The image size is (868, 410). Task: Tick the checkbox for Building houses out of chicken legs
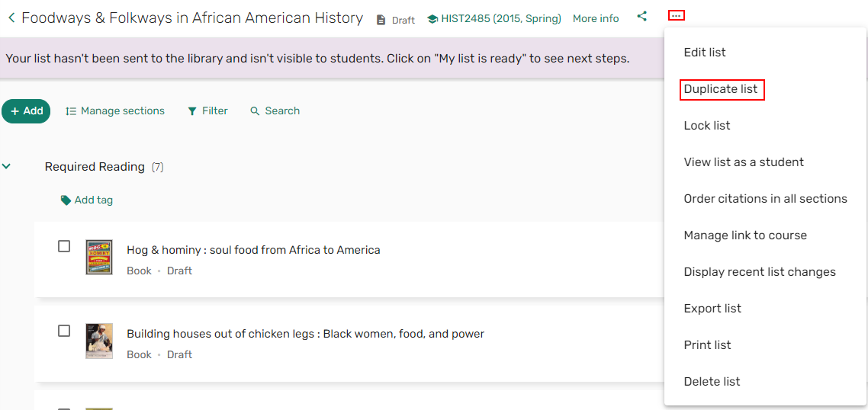click(64, 330)
